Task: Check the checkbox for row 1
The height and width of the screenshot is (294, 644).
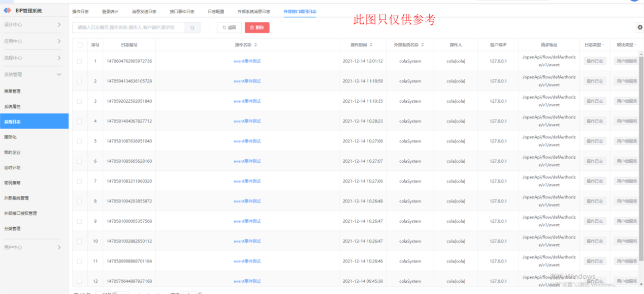Action: point(80,61)
